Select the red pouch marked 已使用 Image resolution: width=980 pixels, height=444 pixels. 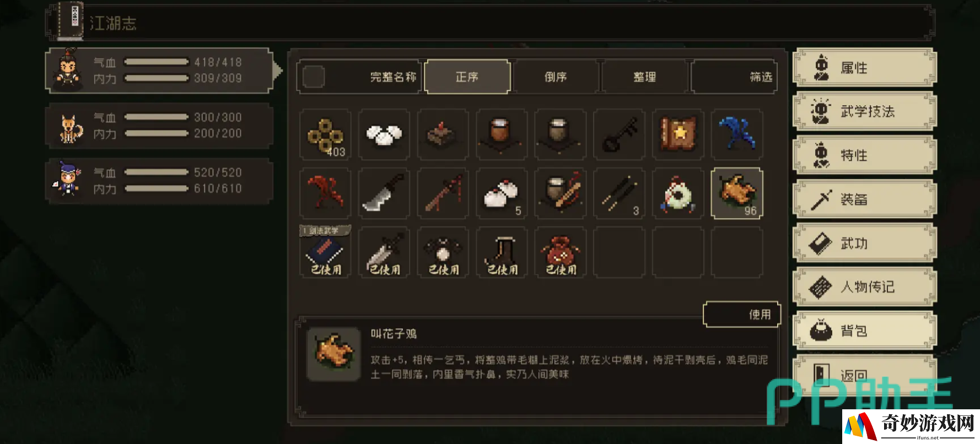coord(561,252)
